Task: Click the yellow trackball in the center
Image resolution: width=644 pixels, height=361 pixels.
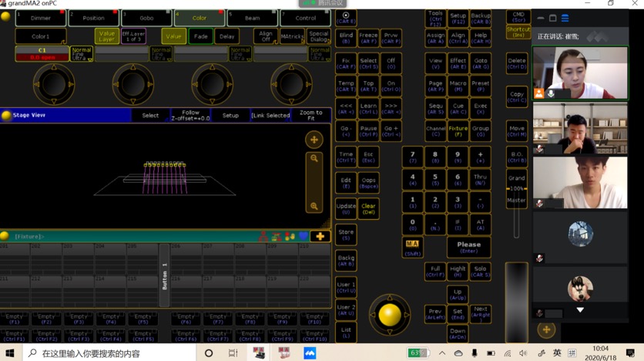Action: click(390, 315)
